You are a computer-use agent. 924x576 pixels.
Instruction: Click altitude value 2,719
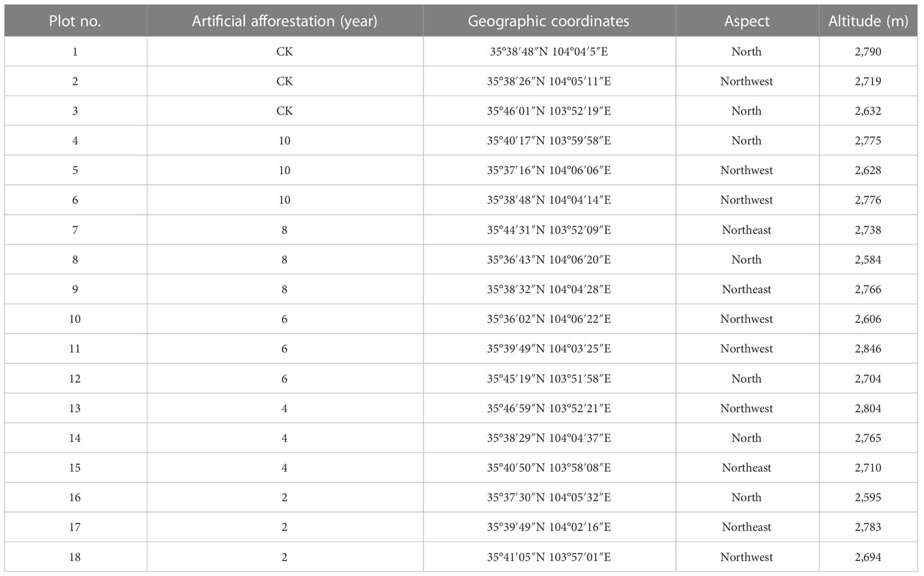(x=868, y=81)
